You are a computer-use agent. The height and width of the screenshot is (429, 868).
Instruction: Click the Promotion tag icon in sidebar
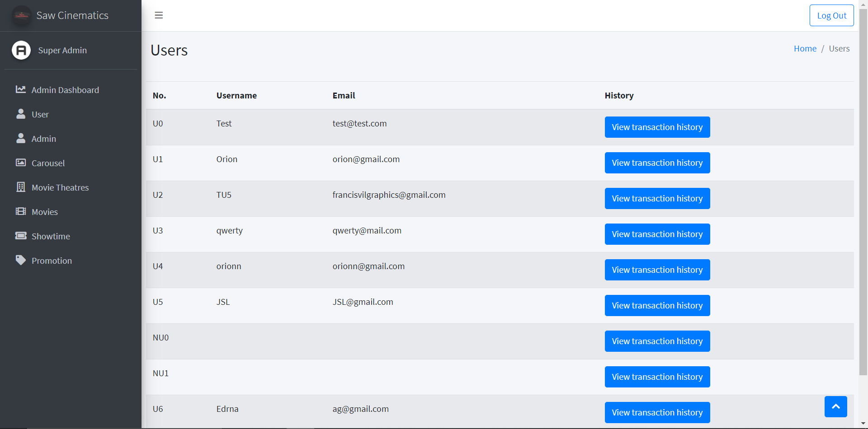point(21,260)
